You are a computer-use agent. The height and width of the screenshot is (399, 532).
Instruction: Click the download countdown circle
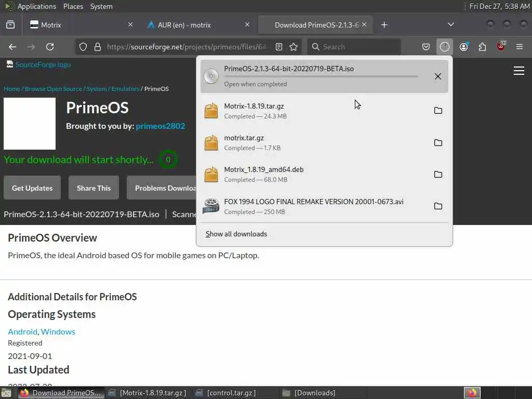(168, 159)
